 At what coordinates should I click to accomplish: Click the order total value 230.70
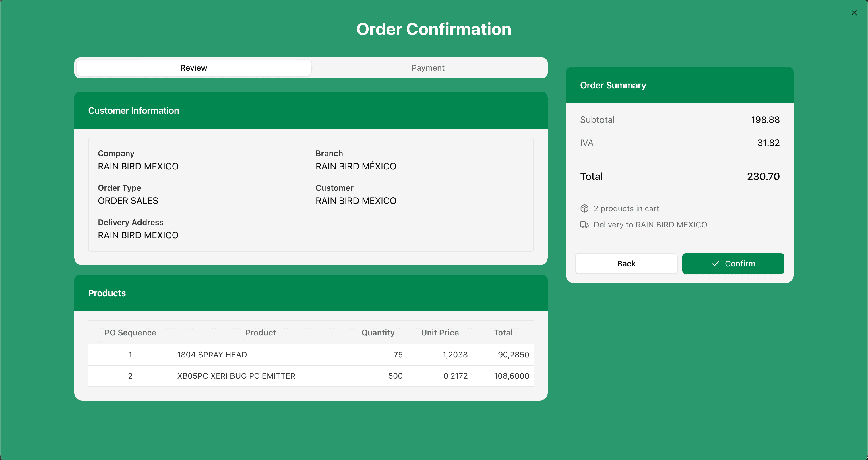pos(763,177)
